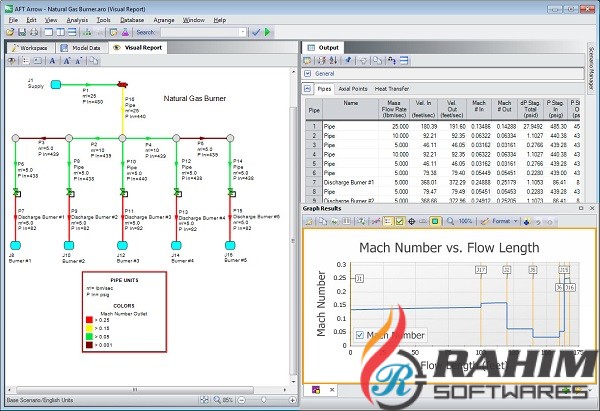600x411 pixels.
Task: Click the red legend swatch for > 0.25
Action: click(x=90, y=320)
